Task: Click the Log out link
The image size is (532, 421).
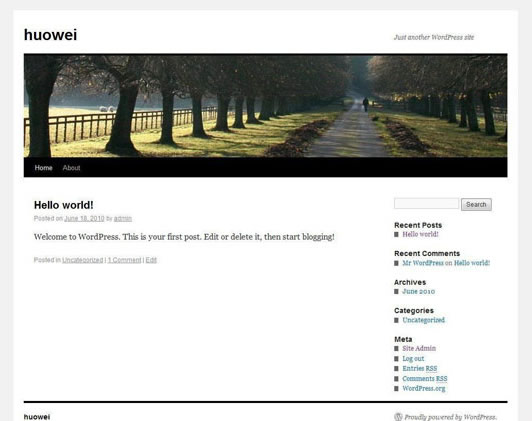Action: pyautogui.click(x=413, y=359)
